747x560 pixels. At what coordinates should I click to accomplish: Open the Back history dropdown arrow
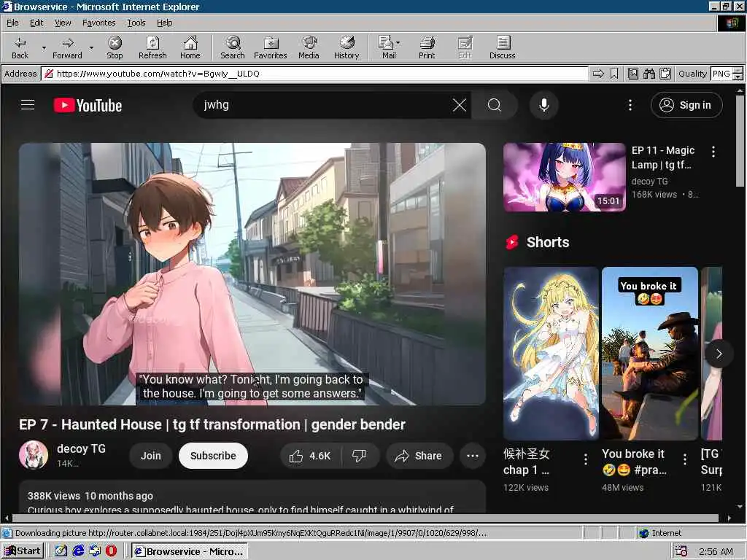pyautogui.click(x=44, y=47)
